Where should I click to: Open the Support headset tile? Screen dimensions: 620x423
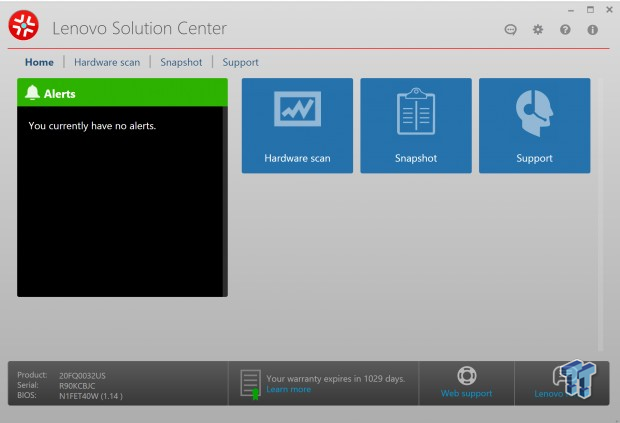[x=535, y=126]
